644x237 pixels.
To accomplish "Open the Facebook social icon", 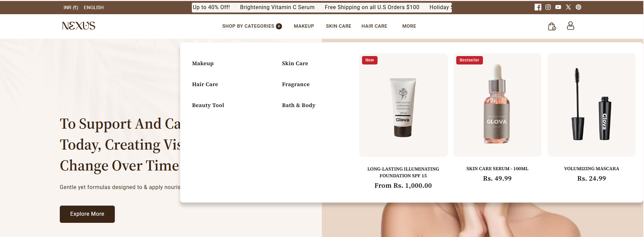I will point(538,7).
